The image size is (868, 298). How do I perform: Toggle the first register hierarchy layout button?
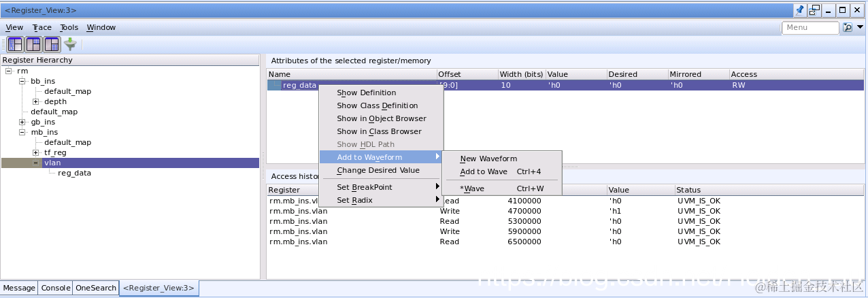click(x=15, y=45)
